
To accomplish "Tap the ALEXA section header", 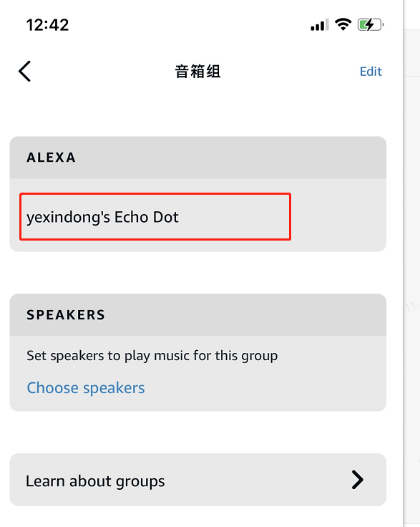I will tap(197, 158).
